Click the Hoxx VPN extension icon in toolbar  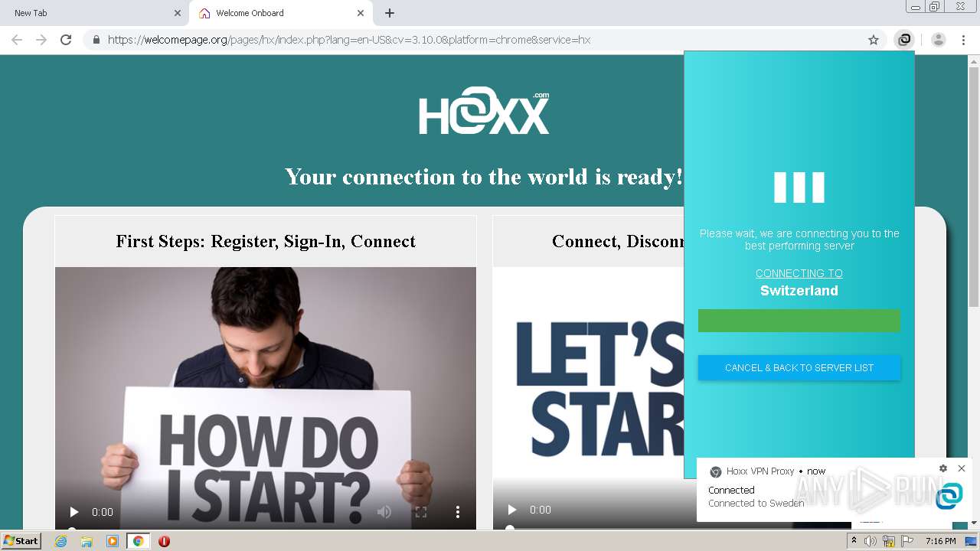904,40
